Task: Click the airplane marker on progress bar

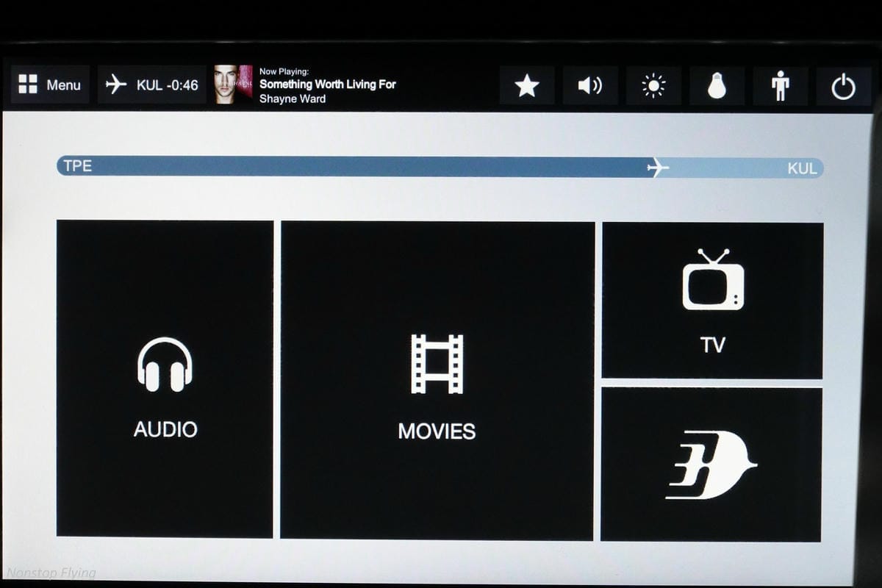Action: click(x=657, y=168)
